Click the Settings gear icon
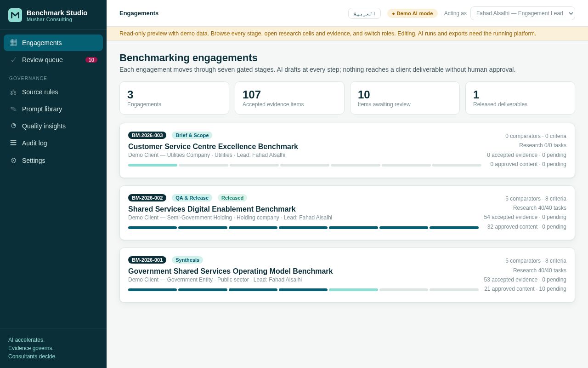This screenshot has height=368, width=588. click(13, 161)
